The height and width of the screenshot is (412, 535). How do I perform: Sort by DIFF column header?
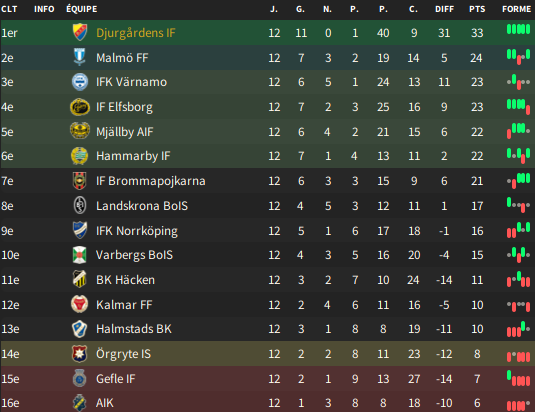444,9
